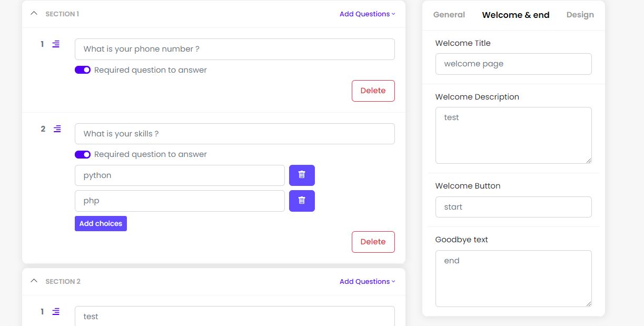Delete the phone number question
Image resolution: width=644 pixels, height=326 pixels.
pos(373,91)
